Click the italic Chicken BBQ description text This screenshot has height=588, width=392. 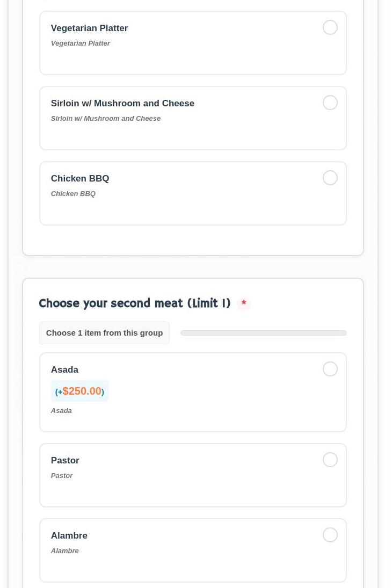click(x=73, y=193)
